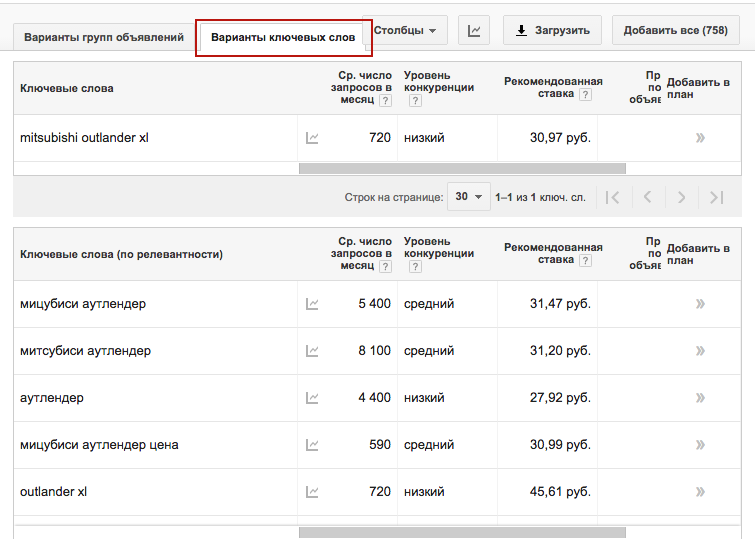The width and height of the screenshot is (755, 539).
Task: Click Добавить в план header in top table
Action: [698, 88]
